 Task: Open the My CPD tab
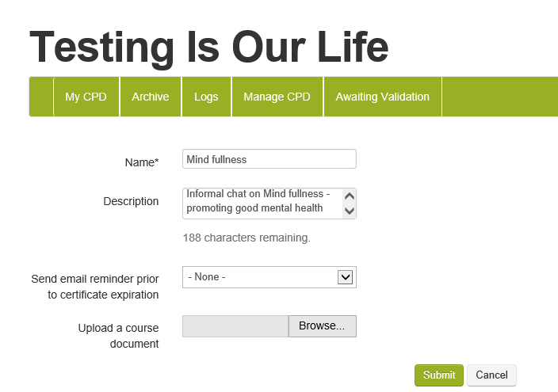tap(86, 97)
